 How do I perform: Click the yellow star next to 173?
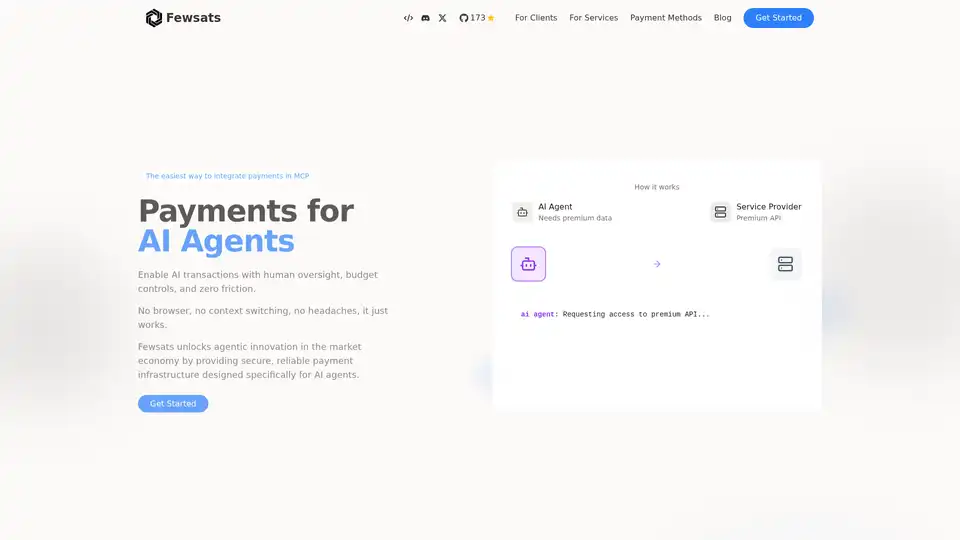tap(491, 18)
